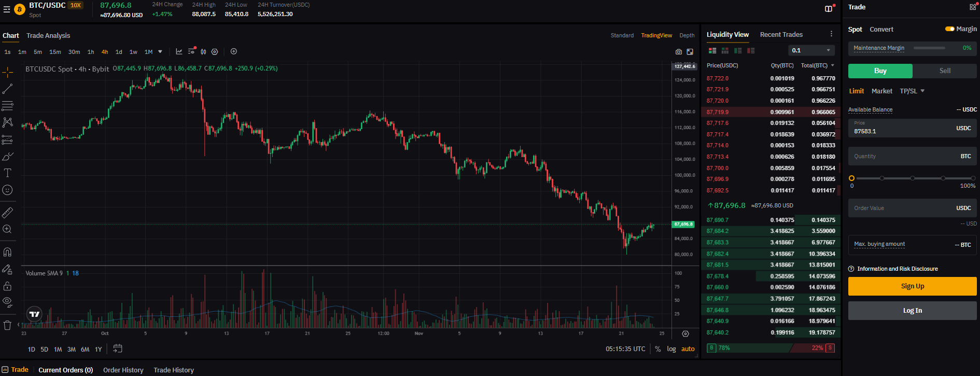Click the trash icon to remove drawings
Screen dimensions: 980x376
[x=7, y=325]
